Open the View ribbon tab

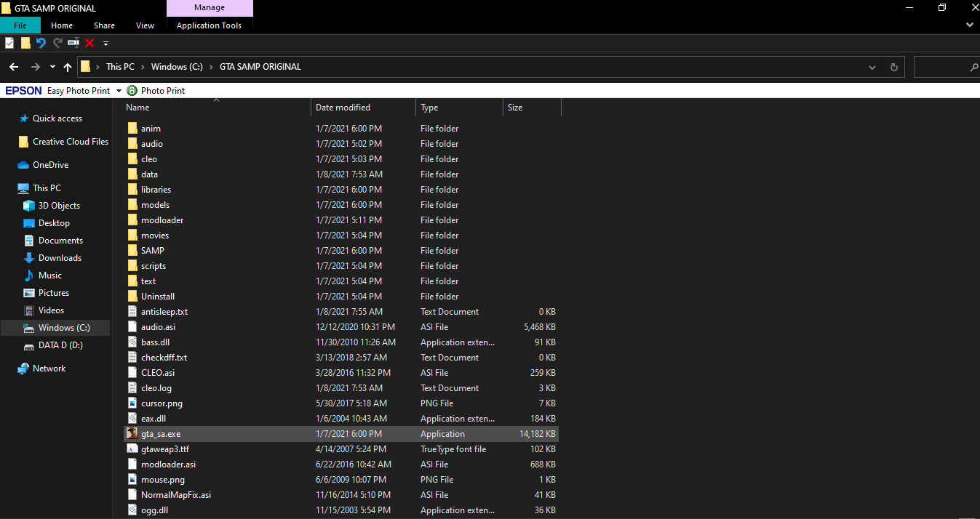coord(146,25)
